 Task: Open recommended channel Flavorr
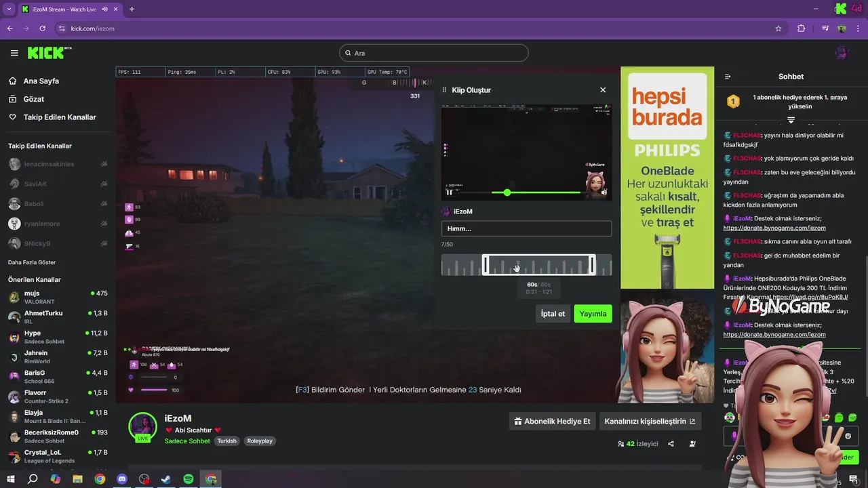click(x=58, y=396)
